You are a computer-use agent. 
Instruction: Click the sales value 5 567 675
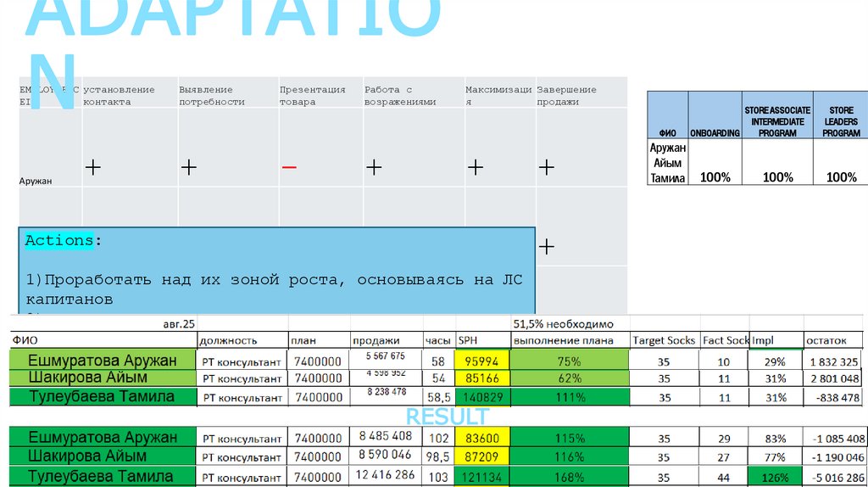pyautogui.click(x=386, y=356)
